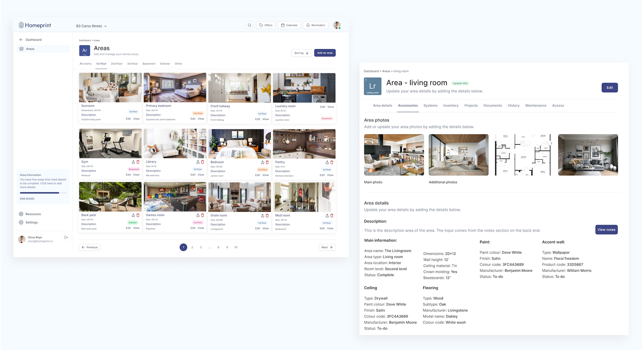This screenshot has width=644, height=350.
Task: Select the Basement filter tab
Action: click(x=149, y=64)
